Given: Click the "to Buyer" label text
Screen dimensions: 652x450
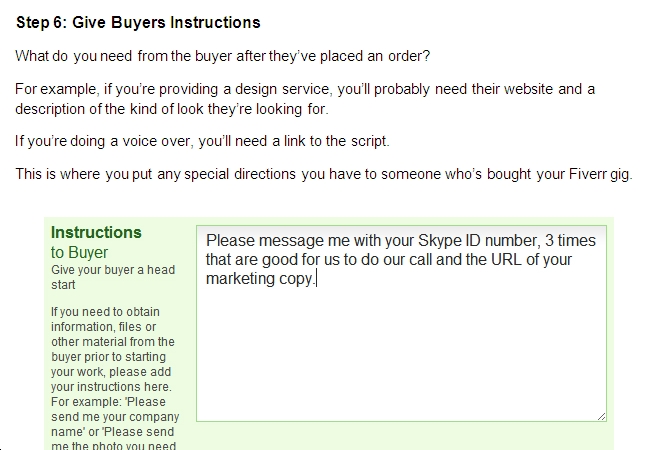Looking at the screenshot, I should tap(79, 252).
